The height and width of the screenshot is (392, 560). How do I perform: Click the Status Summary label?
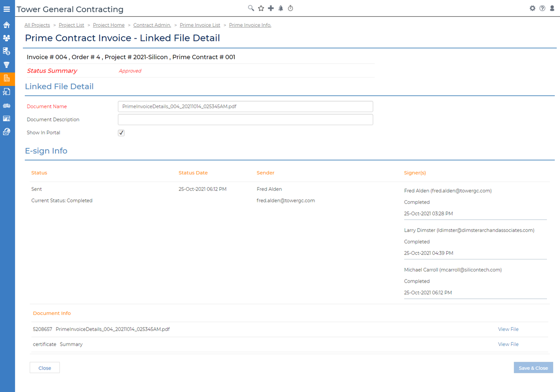click(x=52, y=71)
